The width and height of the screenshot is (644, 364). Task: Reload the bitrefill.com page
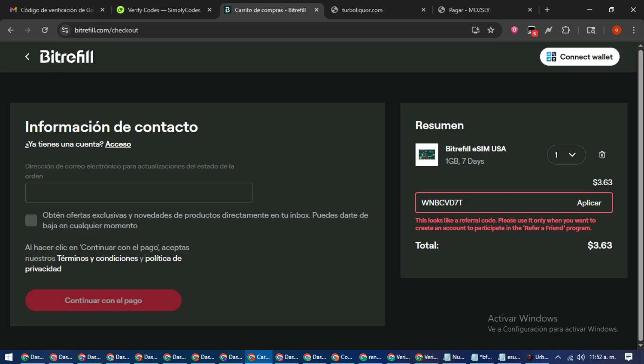(45, 30)
